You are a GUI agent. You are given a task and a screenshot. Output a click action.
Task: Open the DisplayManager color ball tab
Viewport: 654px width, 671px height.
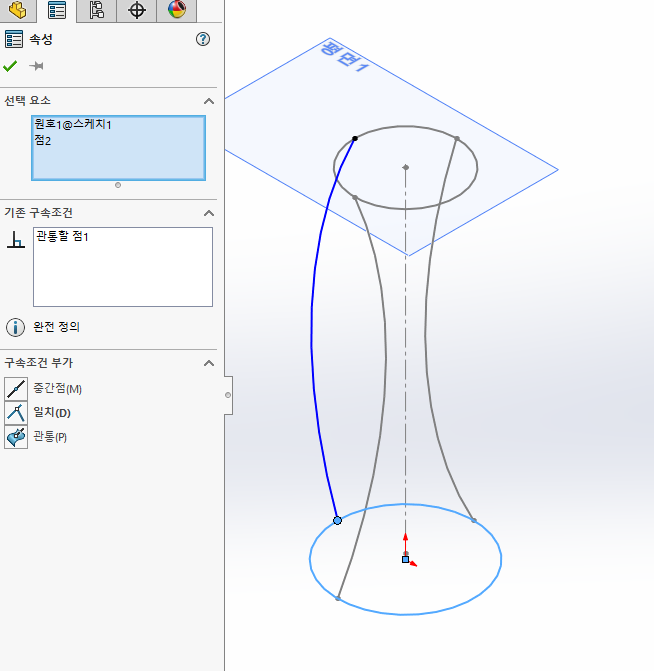[x=177, y=10]
